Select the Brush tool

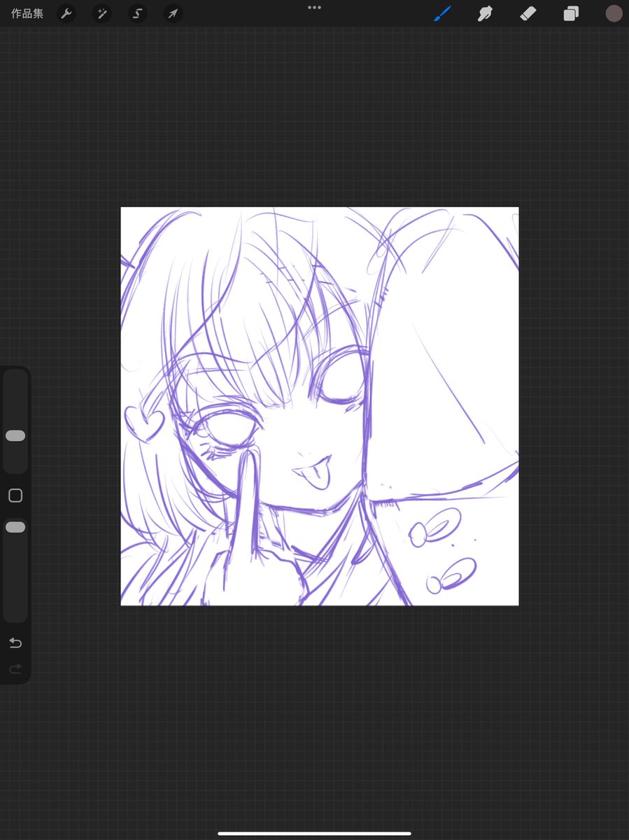(x=442, y=13)
